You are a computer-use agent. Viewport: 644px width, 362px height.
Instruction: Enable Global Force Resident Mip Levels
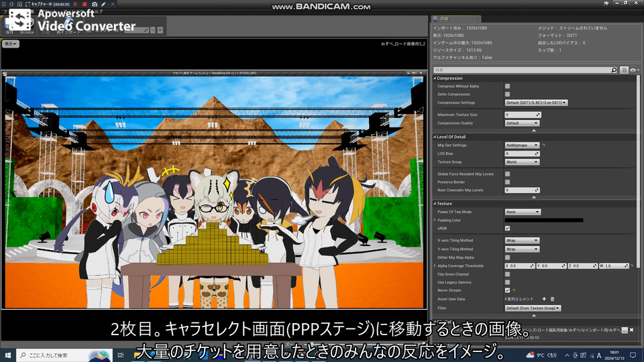pos(507,174)
